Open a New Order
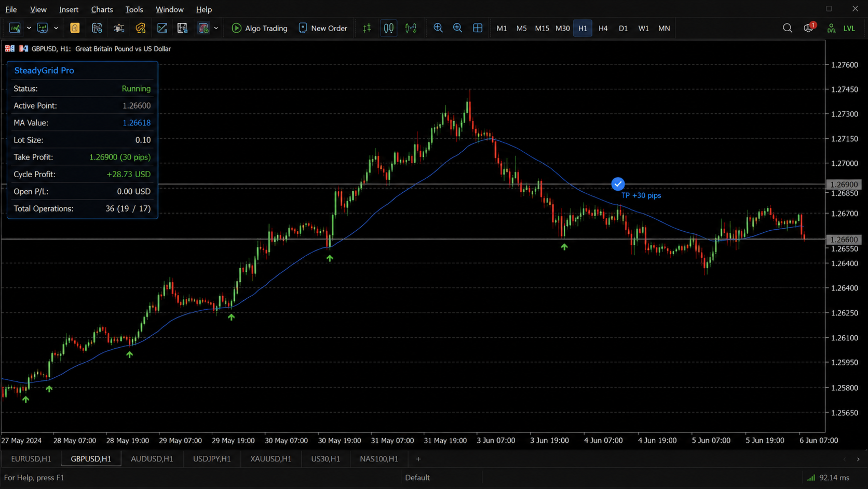This screenshot has height=489, width=868. pyautogui.click(x=323, y=28)
